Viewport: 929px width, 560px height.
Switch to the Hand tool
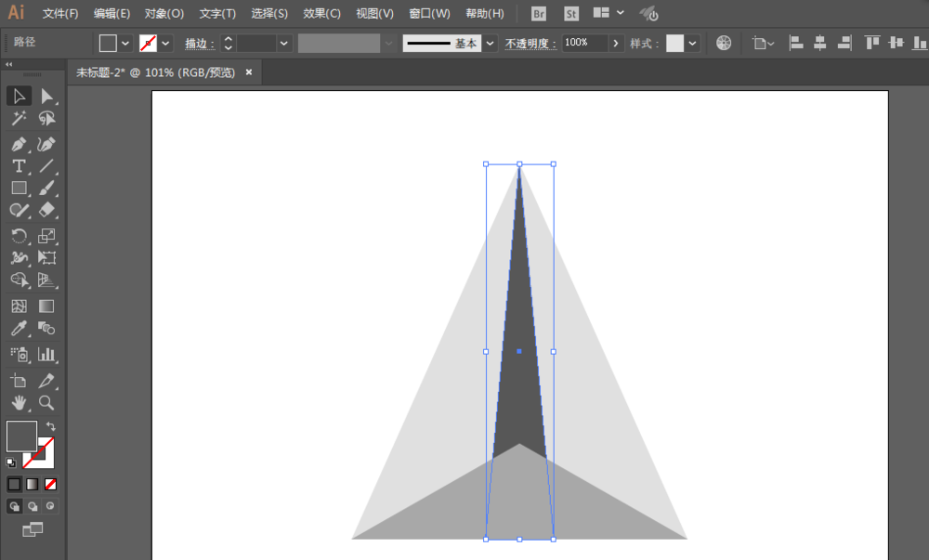[19, 402]
